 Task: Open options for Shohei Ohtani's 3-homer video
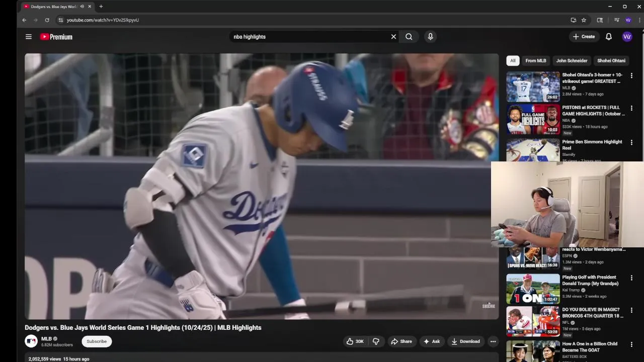[x=631, y=76]
